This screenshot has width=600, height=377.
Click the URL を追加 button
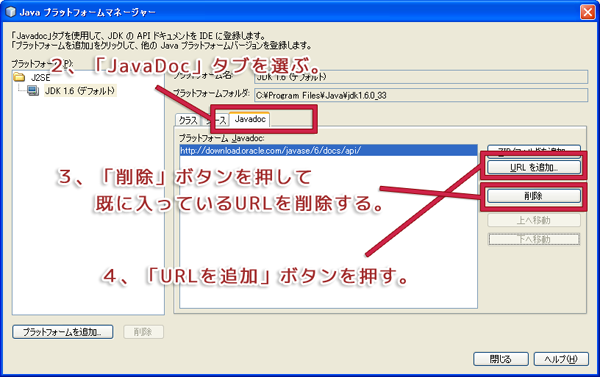pyautogui.click(x=534, y=167)
